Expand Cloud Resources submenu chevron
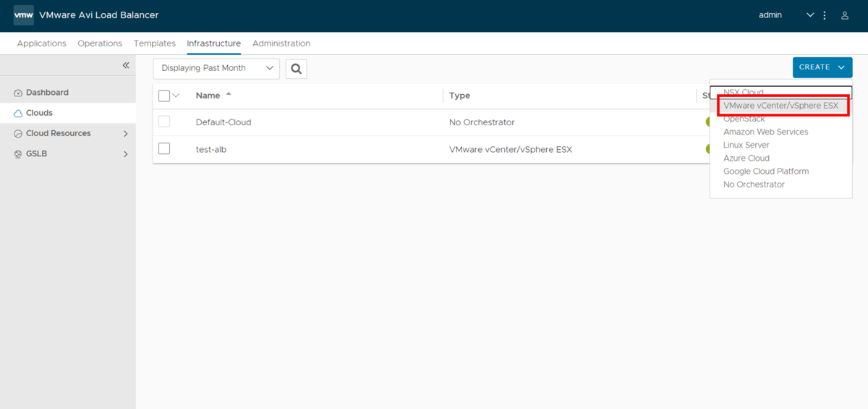The image size is (868, 409). [x=126, y=134]
